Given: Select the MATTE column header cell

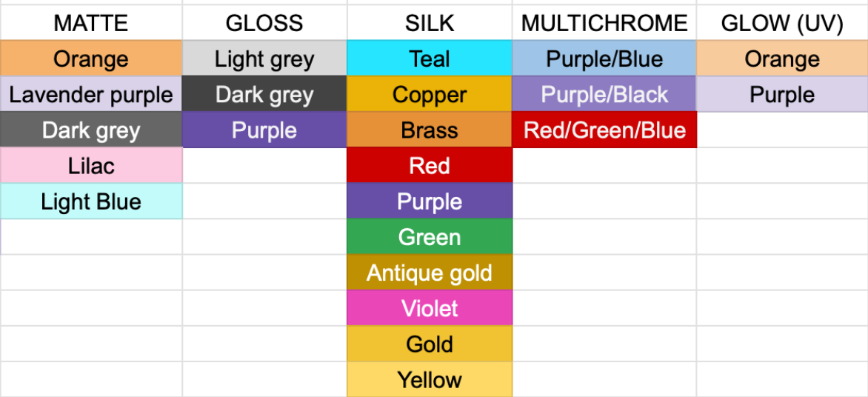Looking at the screenshot, I should point(91,24).
